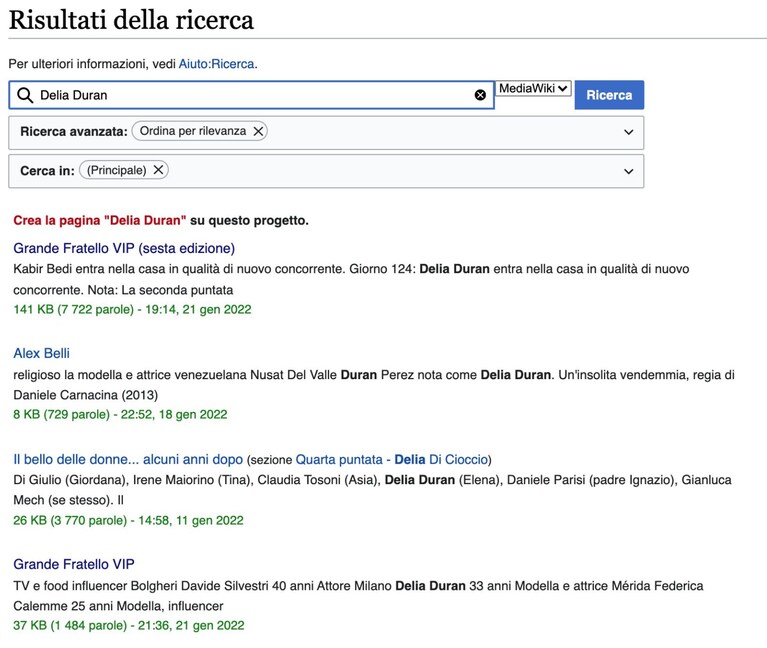Viewport: 767px width, 648px height.
Task: Expand the Cerca in panel chevron
Action: [x=629, y=171]
